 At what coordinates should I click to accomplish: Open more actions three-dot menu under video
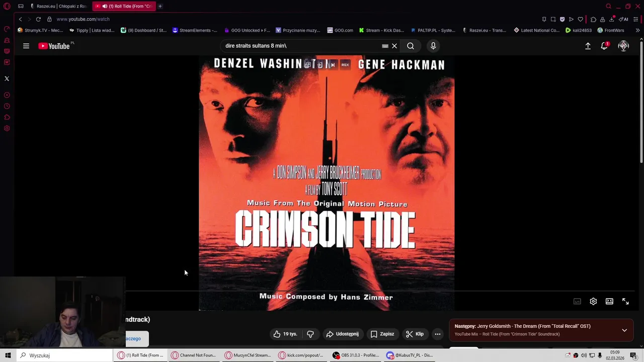coord(438,334)
